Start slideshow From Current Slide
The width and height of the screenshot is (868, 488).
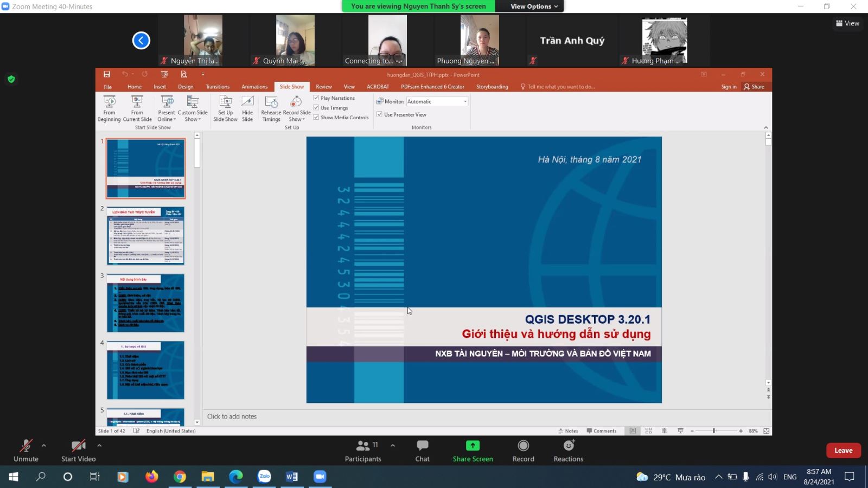[137, 108]
